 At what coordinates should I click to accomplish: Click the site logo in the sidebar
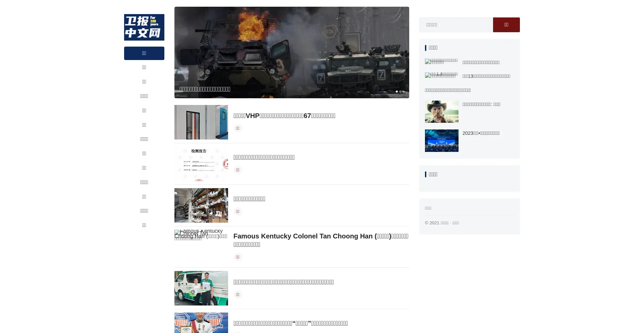144,27
